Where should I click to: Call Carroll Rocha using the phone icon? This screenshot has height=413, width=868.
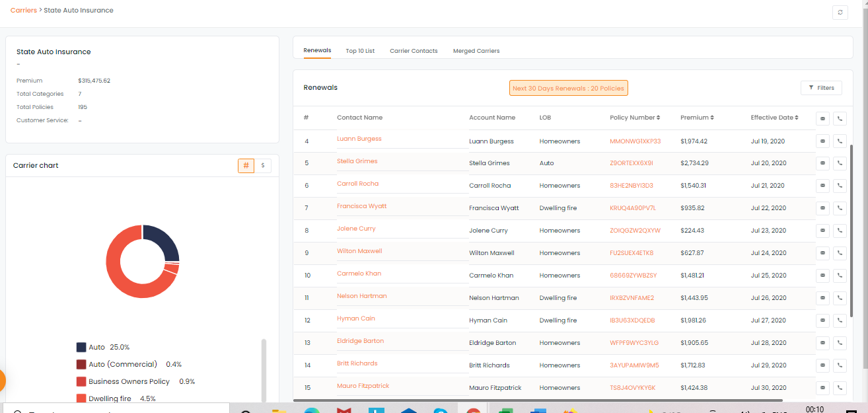coord(840,186)
